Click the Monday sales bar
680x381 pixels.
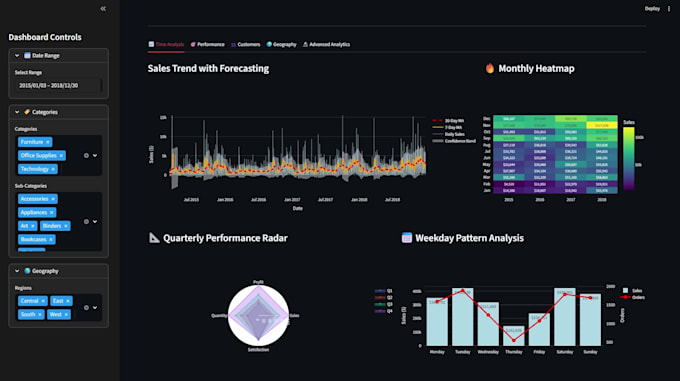(x=437, y=322)
